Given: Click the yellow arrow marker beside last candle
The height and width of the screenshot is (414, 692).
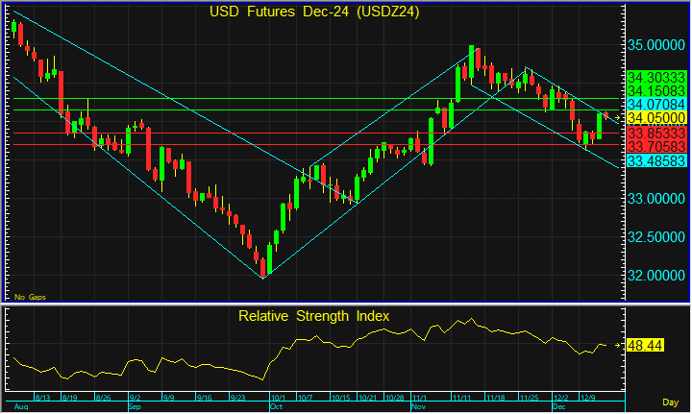Looking at the screenshot, I should pyautogui.click(x=617, y=118).
